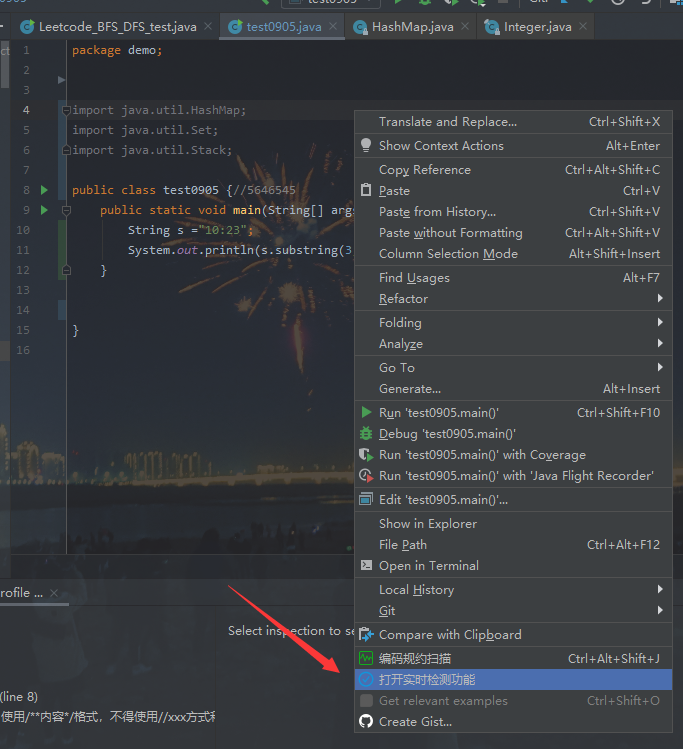Expand the Folding submenu
Image resolution: width=683 pixels, height=749 pixels.
(513, 322)
